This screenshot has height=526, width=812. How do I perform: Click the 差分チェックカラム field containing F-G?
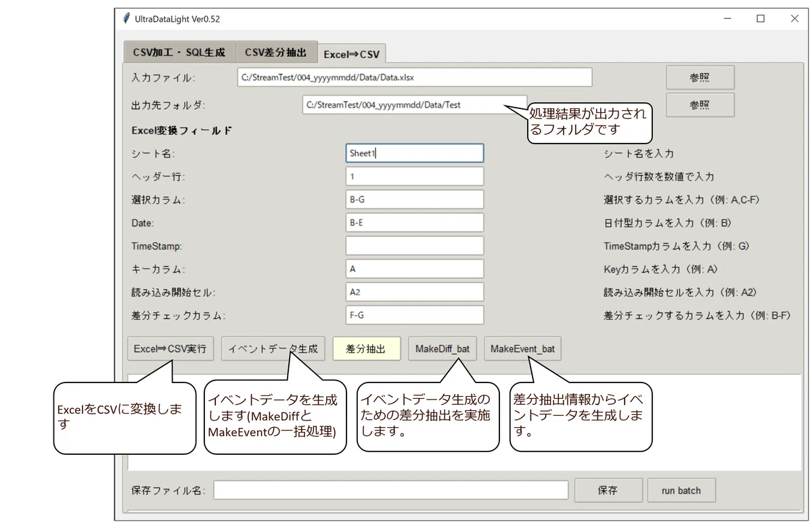415,315
